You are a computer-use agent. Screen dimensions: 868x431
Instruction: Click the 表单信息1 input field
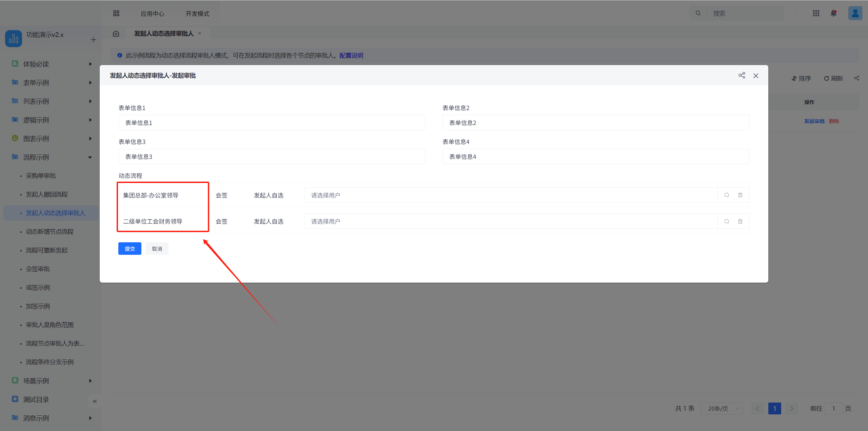(271, 123)
